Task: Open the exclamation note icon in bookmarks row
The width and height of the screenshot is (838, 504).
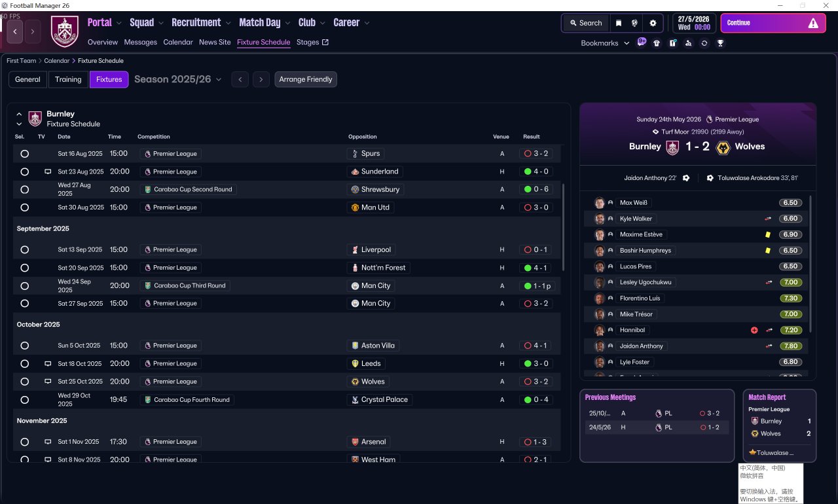Action: point(672,43)
